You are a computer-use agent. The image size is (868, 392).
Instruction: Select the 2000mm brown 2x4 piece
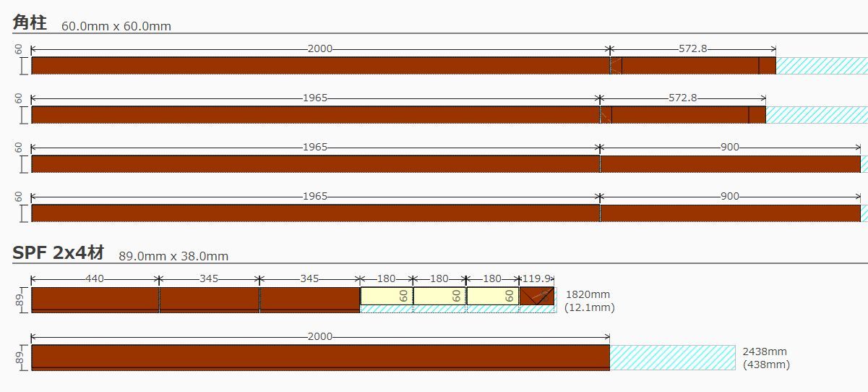(320, 357)
